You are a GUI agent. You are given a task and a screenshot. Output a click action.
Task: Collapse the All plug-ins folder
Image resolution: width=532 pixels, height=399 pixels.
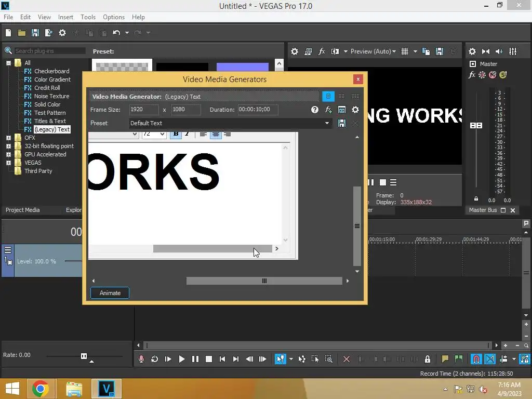[x=8, y=63]
